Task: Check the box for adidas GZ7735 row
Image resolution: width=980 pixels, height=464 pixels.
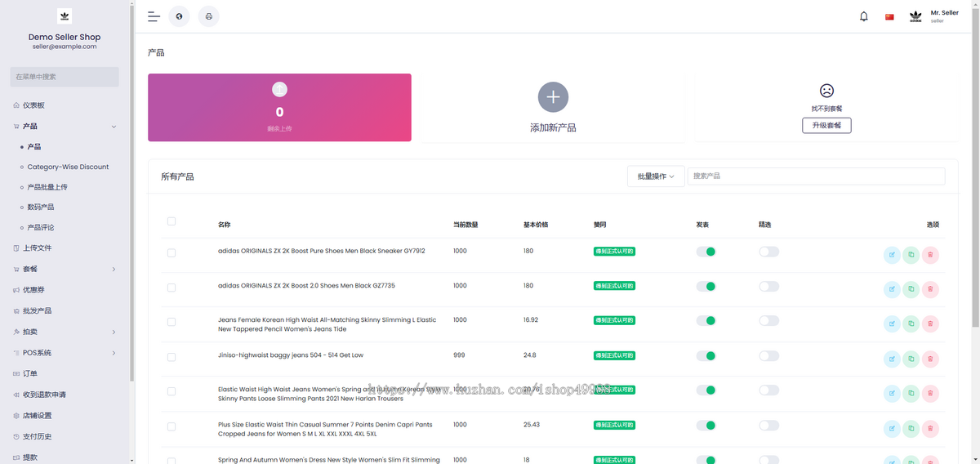Action: [171, 288]
